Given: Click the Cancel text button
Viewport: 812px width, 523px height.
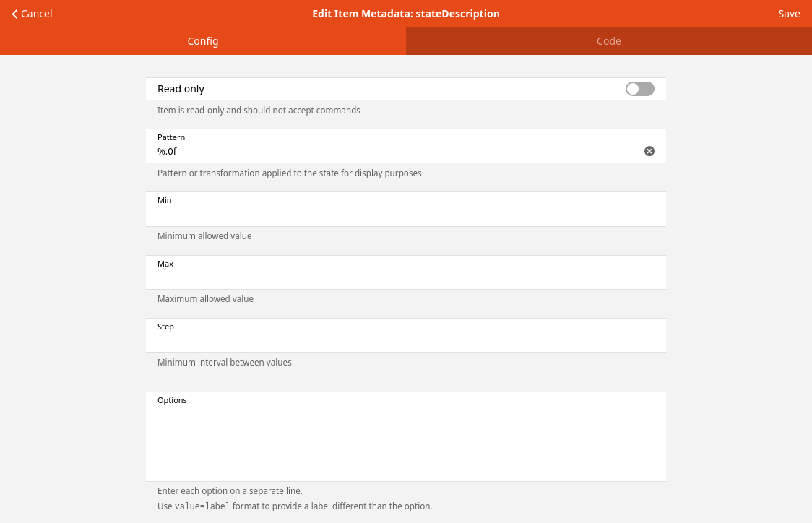Looking at the screenshot, I should pyautogui.click(x=36, y=14).
